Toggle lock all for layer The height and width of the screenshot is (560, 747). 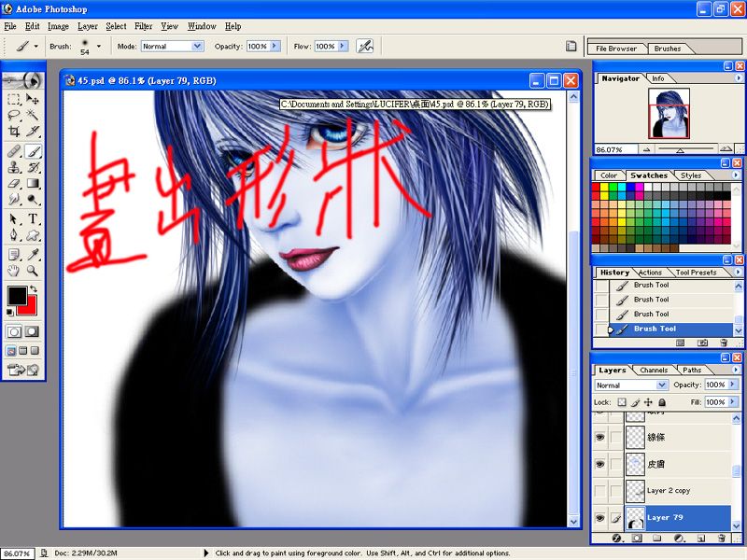(662, 402)
